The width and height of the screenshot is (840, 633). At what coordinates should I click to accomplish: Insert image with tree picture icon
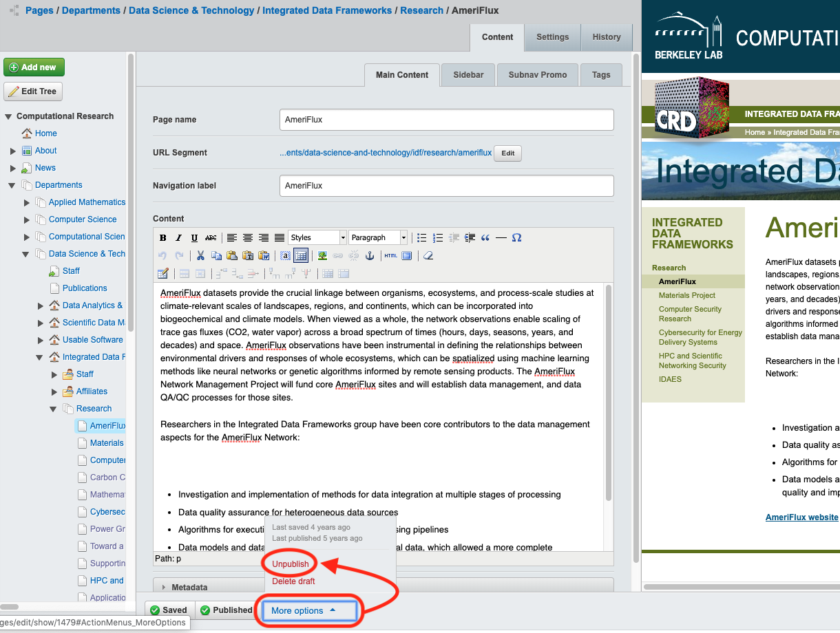(322, 256)
